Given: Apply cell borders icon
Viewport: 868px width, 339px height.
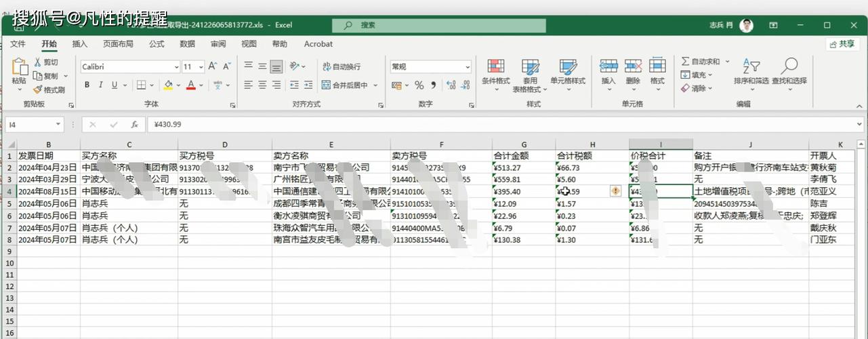Looking at the screenshot, I should (141, 85).
